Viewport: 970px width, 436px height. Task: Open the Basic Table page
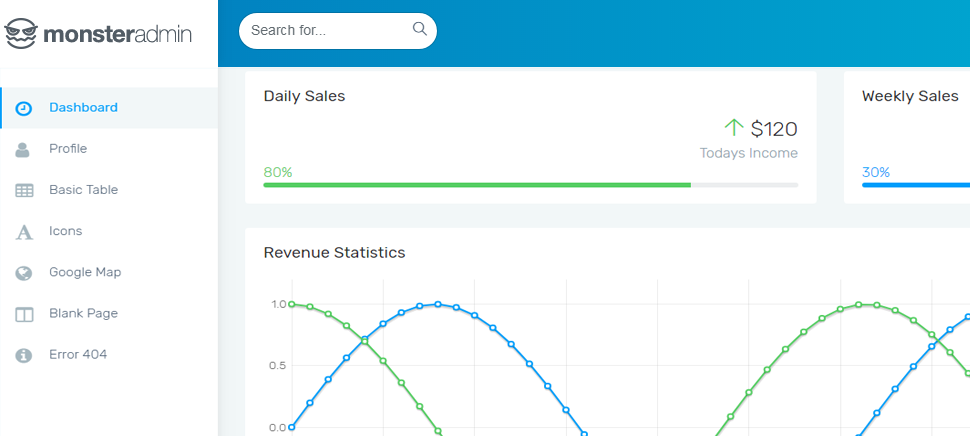(x=109, y=190)
